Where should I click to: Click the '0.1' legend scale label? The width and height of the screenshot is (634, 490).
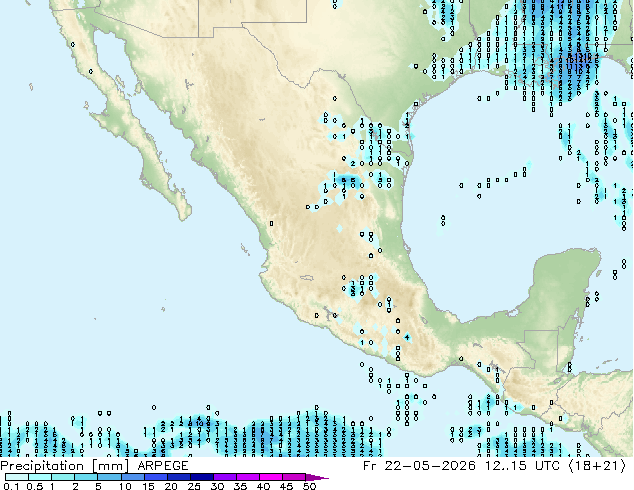11,486
